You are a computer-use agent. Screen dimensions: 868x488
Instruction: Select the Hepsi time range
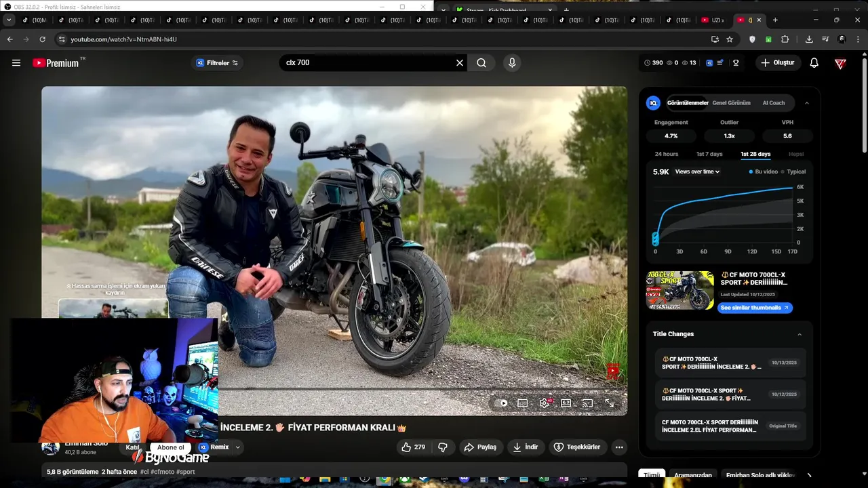tap(796, 154)
